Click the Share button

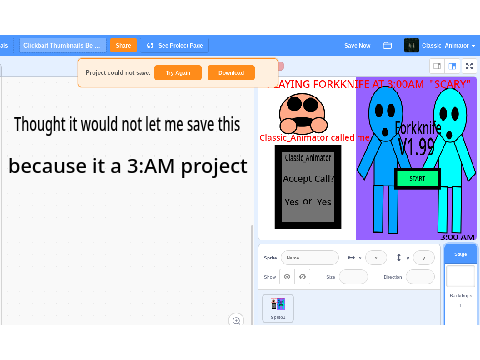coord(123,45)
